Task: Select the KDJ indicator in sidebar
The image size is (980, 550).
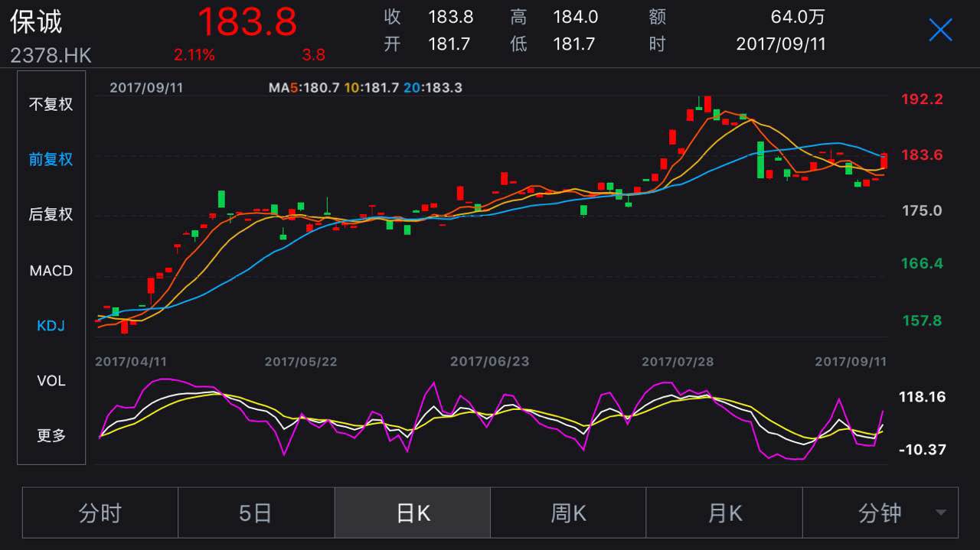Action: (51, 325)
